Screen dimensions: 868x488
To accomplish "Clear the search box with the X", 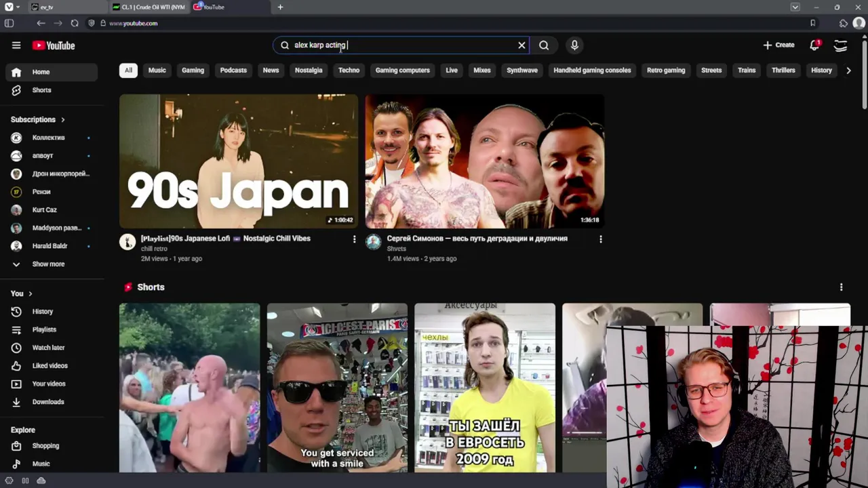I will pos(521,45).
